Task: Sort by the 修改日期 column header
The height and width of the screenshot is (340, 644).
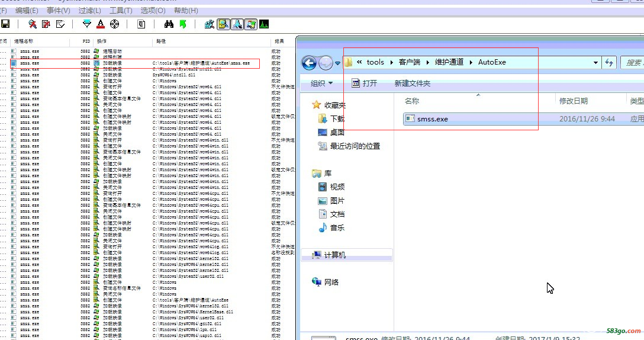Action: [x=574, y=101]
